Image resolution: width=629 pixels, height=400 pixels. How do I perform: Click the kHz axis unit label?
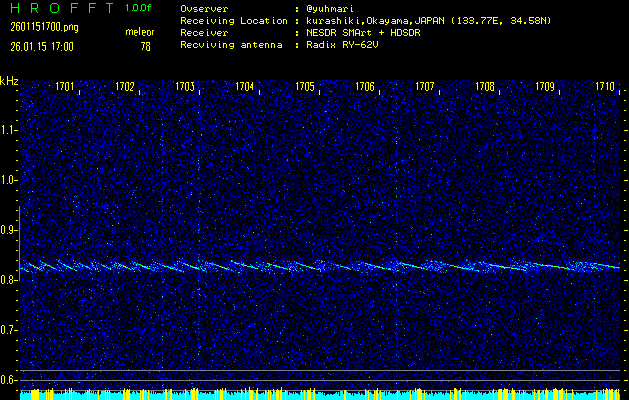9,80
